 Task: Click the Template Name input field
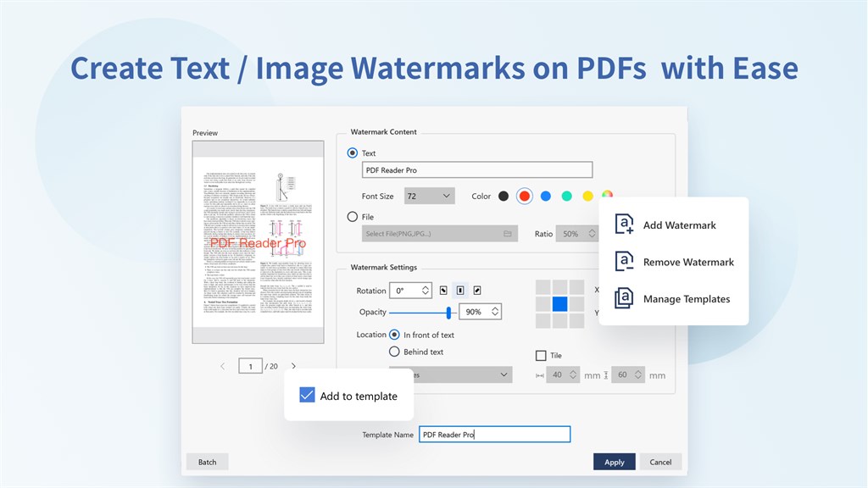click(494, 435)
